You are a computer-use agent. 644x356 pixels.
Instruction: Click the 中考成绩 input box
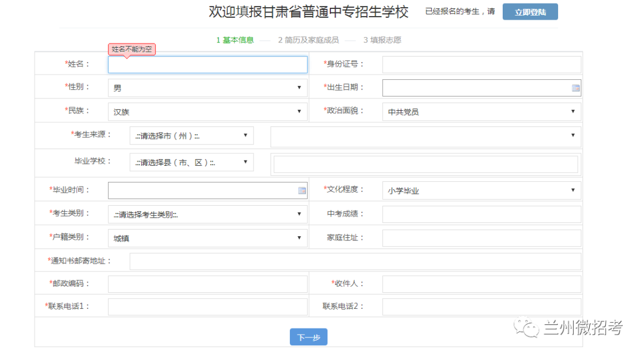(481, 215)
